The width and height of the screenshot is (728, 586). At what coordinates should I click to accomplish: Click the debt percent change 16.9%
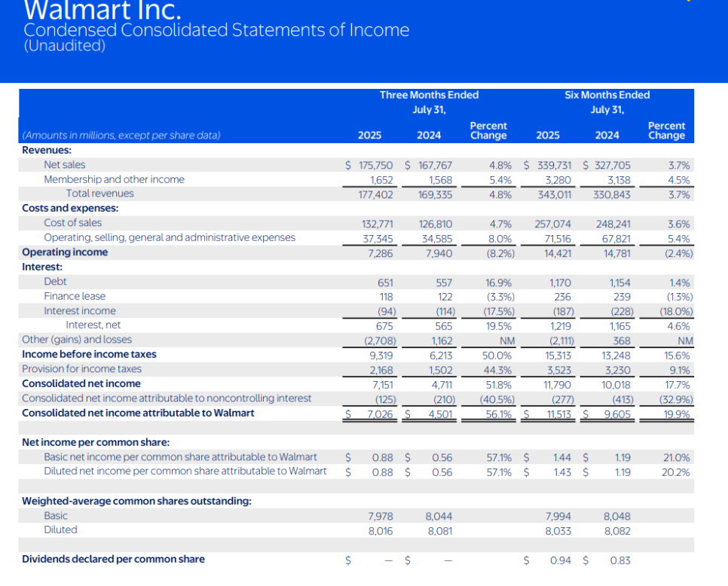point(499,283)
